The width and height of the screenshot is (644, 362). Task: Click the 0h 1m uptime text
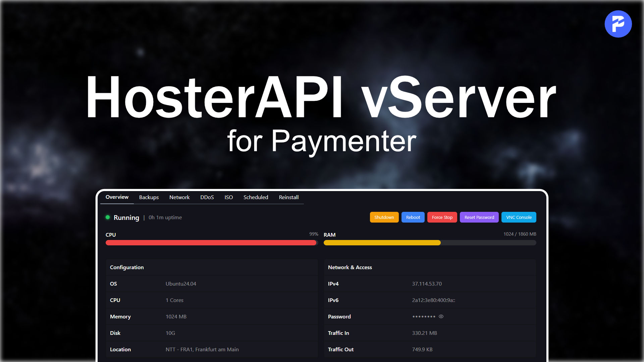[x=165, y=217]
